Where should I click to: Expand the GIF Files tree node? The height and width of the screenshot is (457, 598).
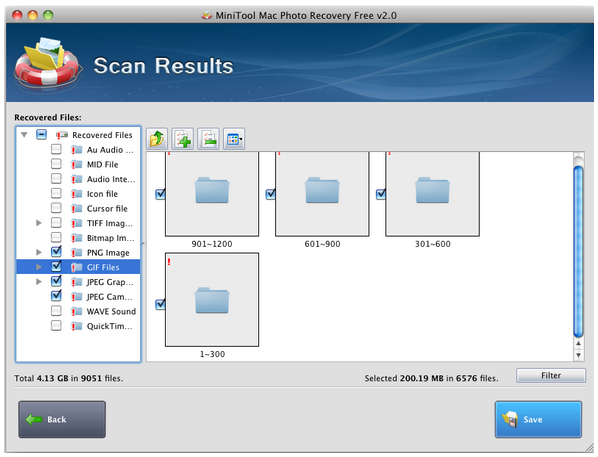(x=39, y=267)
